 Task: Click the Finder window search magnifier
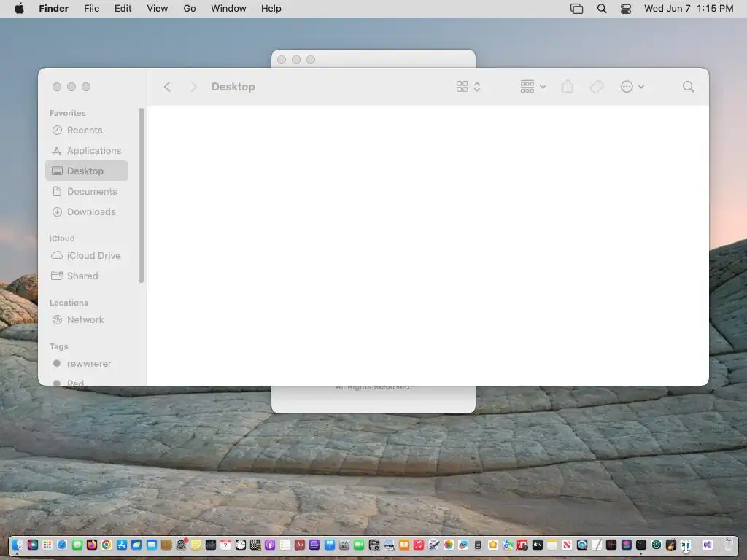coord(689,87)
